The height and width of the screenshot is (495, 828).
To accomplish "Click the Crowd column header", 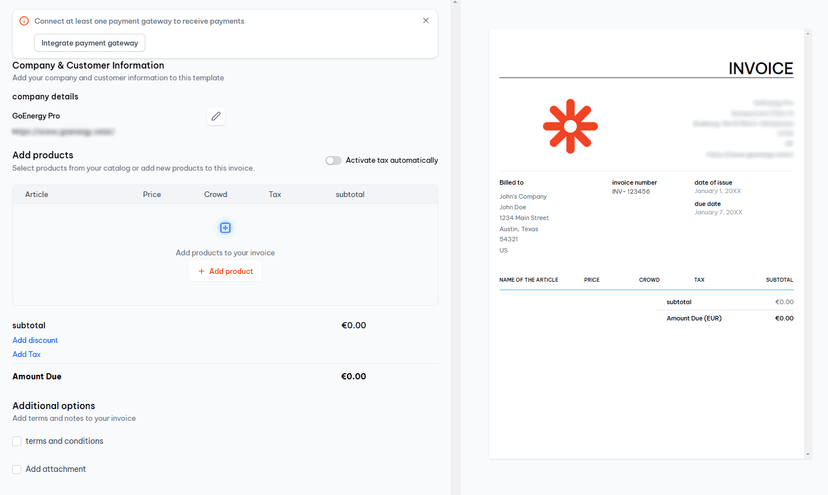I will click(215, 194).
